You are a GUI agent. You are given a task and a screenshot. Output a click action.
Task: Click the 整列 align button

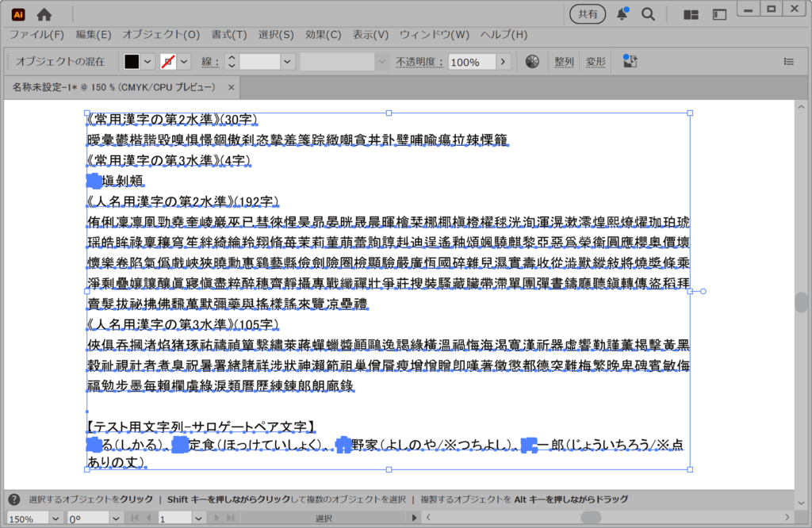point(564,62)
